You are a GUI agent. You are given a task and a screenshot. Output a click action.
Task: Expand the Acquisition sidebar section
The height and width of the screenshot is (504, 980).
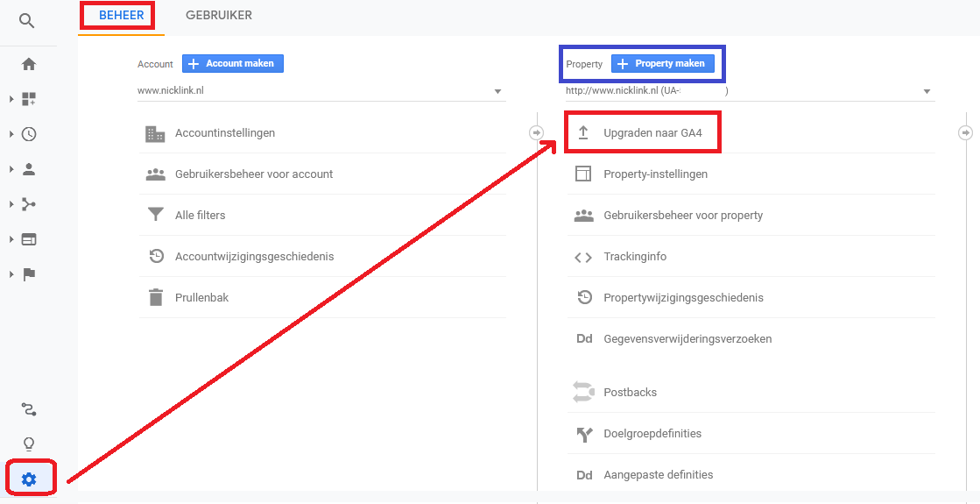(x=29, y=204)
